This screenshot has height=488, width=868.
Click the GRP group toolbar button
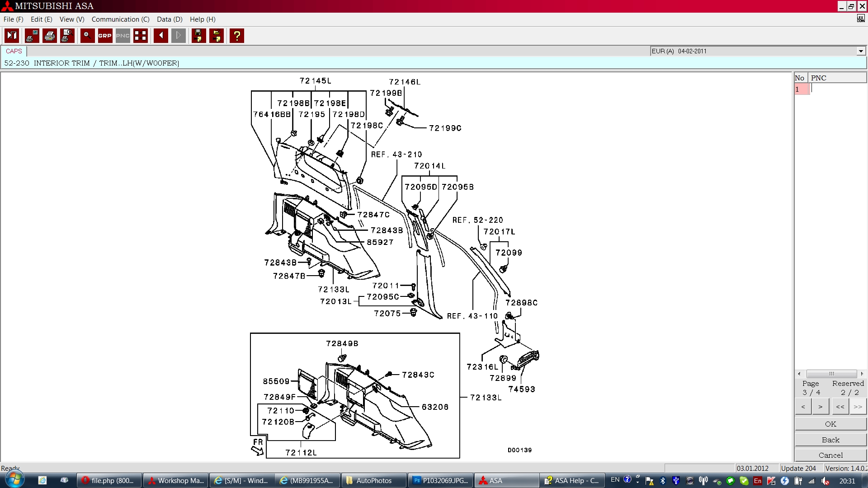click(x=105, y=36)
